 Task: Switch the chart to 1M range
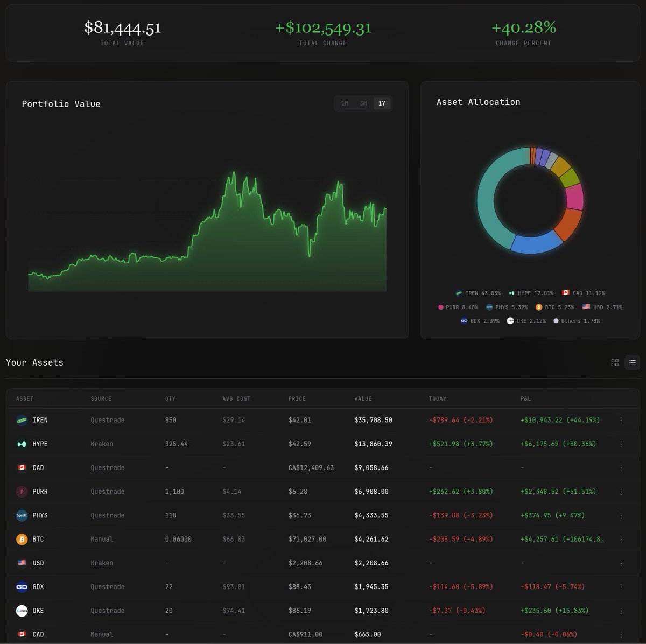(x=345, y=103)
